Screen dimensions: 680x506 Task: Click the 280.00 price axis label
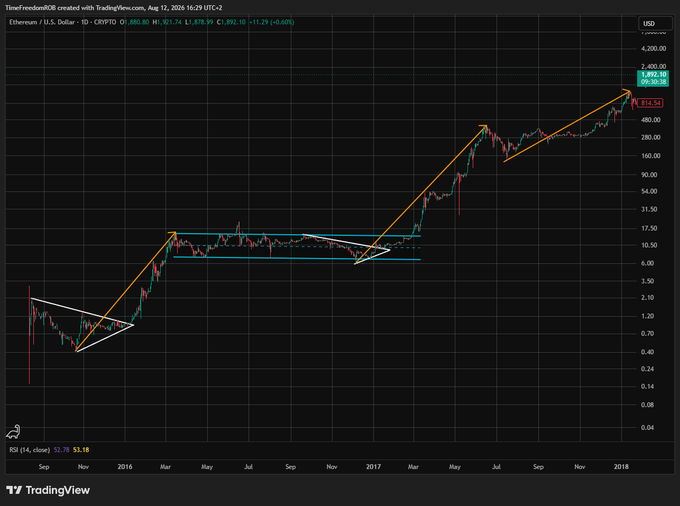651,137
